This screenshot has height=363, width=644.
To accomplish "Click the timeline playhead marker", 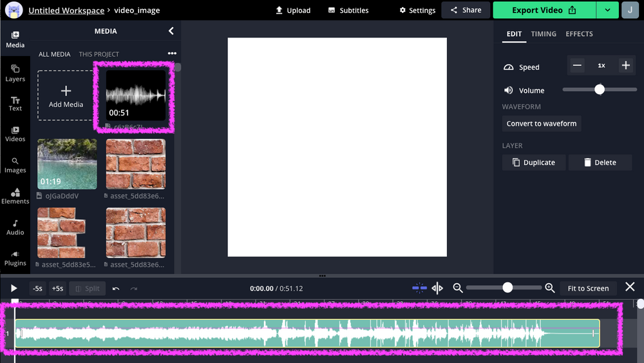I will click(15, 302).
